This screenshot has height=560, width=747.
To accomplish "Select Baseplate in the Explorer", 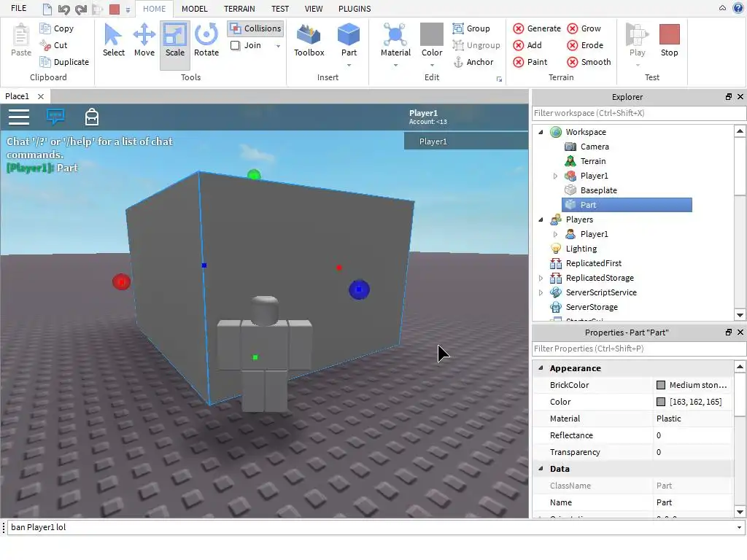I will 598,190.
